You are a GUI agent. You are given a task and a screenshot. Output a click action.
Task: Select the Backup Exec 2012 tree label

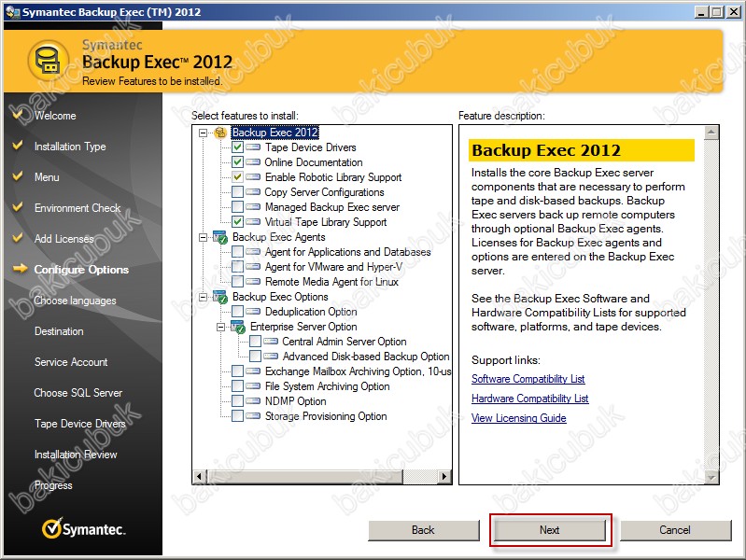pos(275,133)
